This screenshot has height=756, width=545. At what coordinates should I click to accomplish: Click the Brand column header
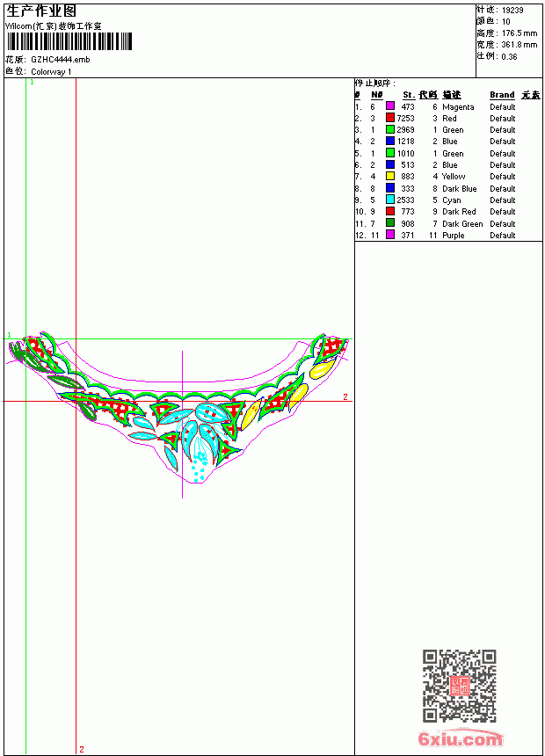[502, 95]
